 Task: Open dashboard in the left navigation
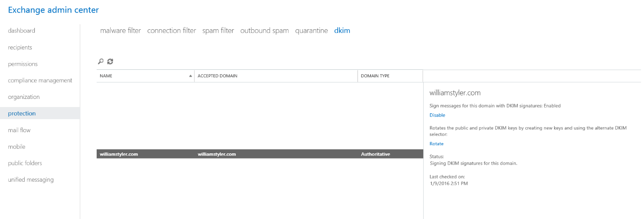(22, 31)
